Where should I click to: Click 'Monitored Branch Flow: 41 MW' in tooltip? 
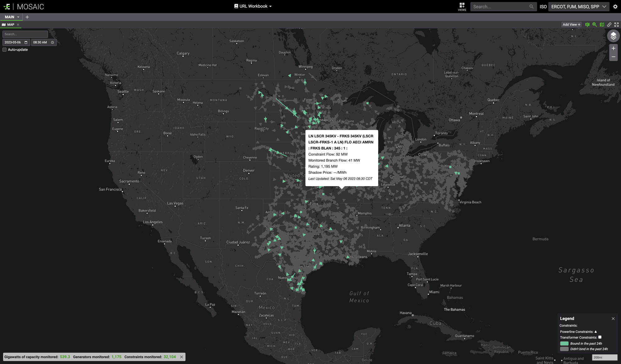[334, 160]
